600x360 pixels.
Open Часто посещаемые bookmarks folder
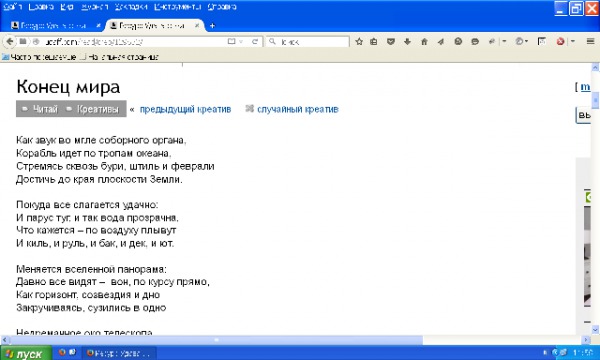(x=39, y=57)
